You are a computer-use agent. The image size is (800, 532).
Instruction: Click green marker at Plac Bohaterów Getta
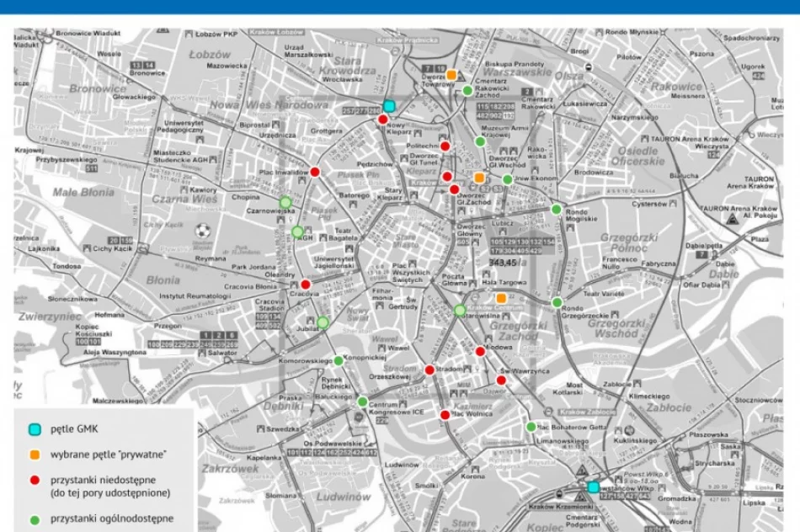pyautogui.click(x=531, y=427)
